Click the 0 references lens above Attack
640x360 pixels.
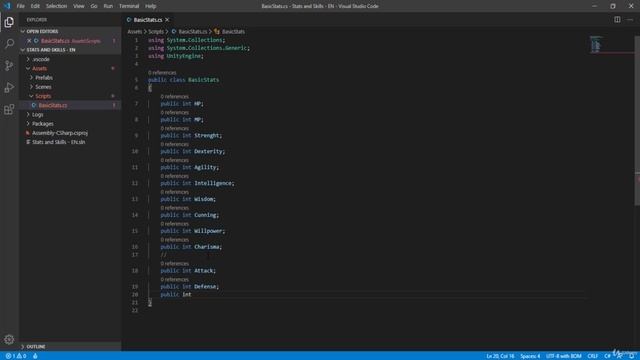[175, 264]
